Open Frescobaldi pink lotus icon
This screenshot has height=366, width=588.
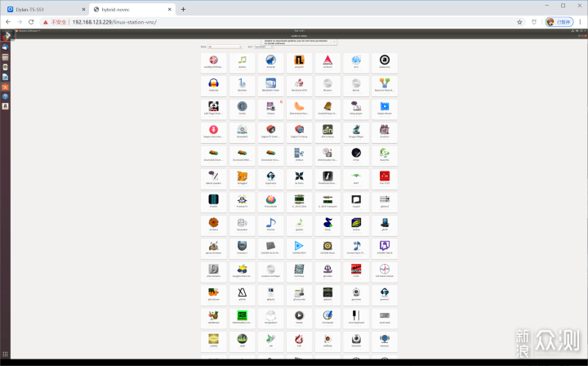(270, 202)
